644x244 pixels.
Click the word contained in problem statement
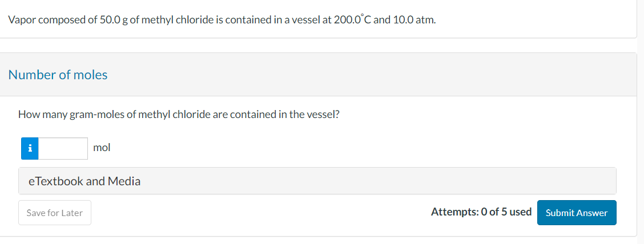(244, 20)
